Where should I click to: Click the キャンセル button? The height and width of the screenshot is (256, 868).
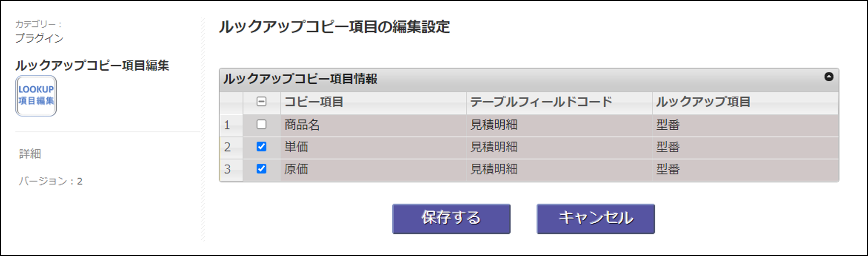pyautogui.click(x=596, y=219)
